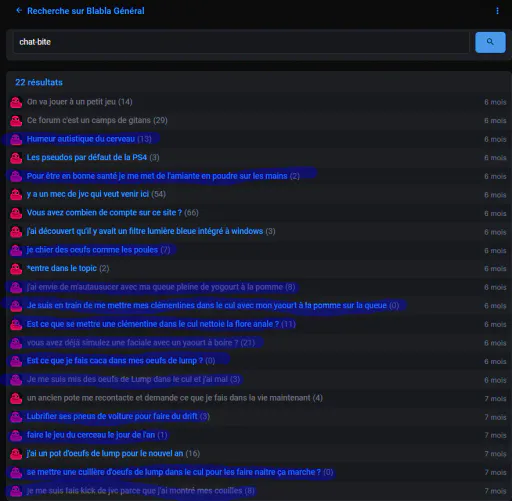The width and height of the screenshot is (512, 501).
Task: Open topic "y a un mec de jvc qui veut venir ici"
Action: pos(88,194)
